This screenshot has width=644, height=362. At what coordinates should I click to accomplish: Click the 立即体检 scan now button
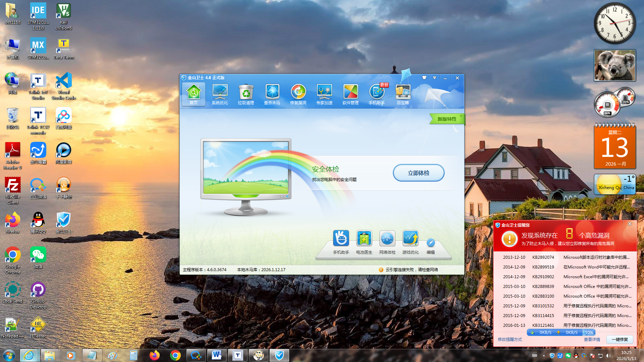419,173
